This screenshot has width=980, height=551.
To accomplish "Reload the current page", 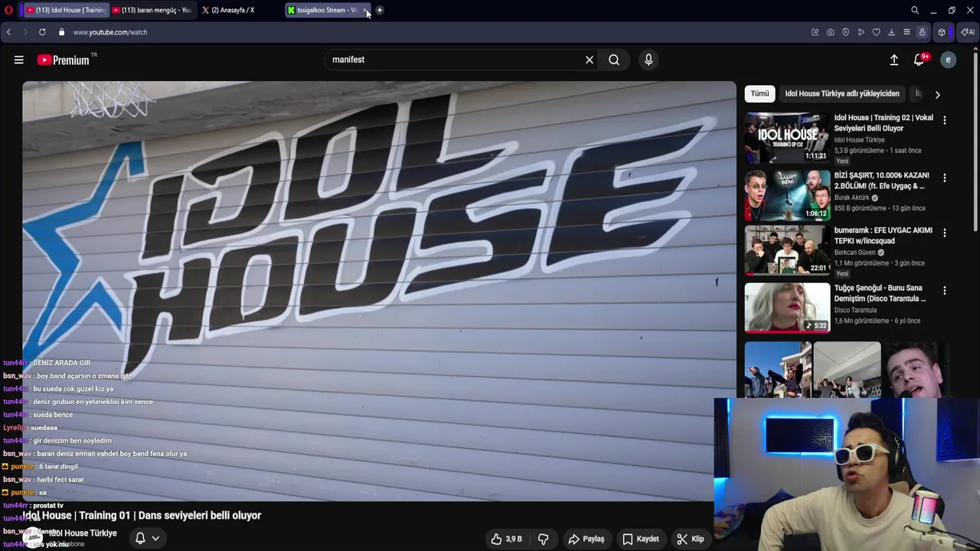I will point(42,32).
